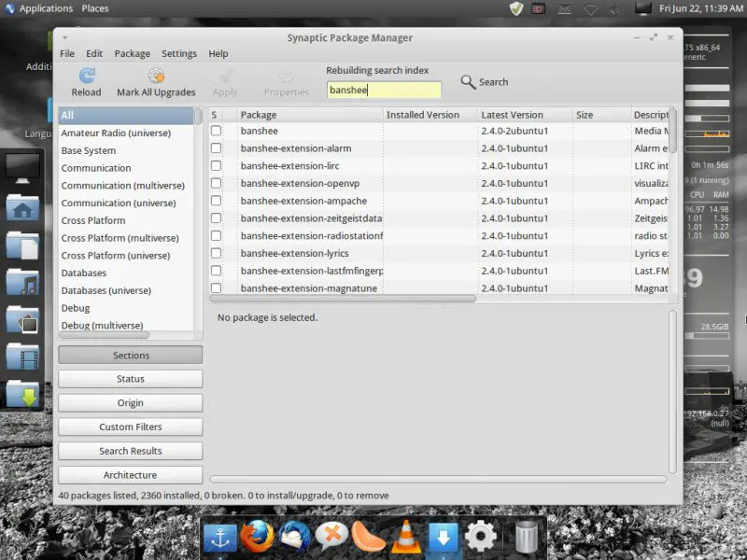Open the Package menu

coord(133,54)
